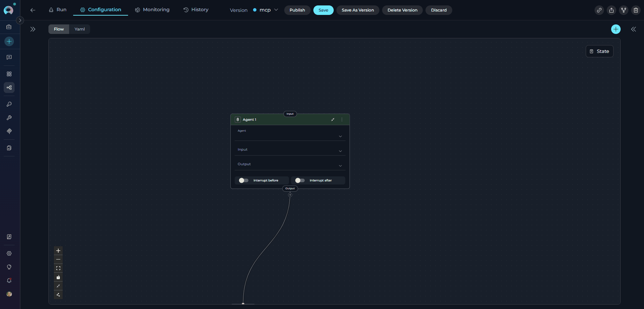Click the collapse nodes icon in canvas controls

pyautogui.click(x=58, y=286)
